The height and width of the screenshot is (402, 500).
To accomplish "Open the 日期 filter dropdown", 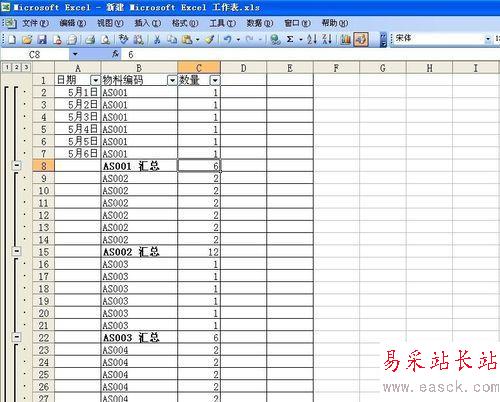I will (95, 80).
